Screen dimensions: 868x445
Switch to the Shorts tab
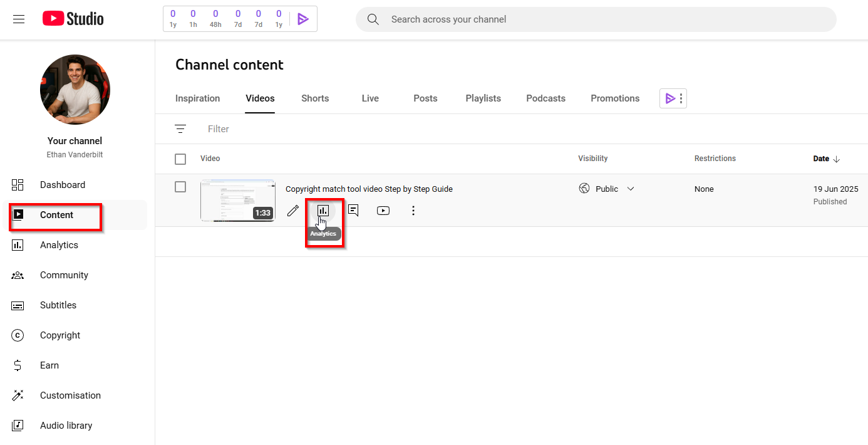tap(315, 98)
